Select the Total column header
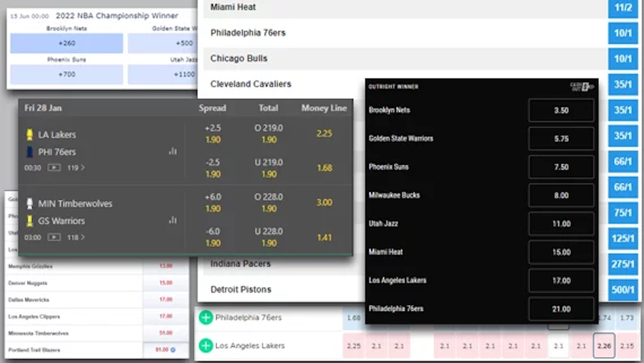The width and height of the screenshot is (644, 363). [268, 108]
